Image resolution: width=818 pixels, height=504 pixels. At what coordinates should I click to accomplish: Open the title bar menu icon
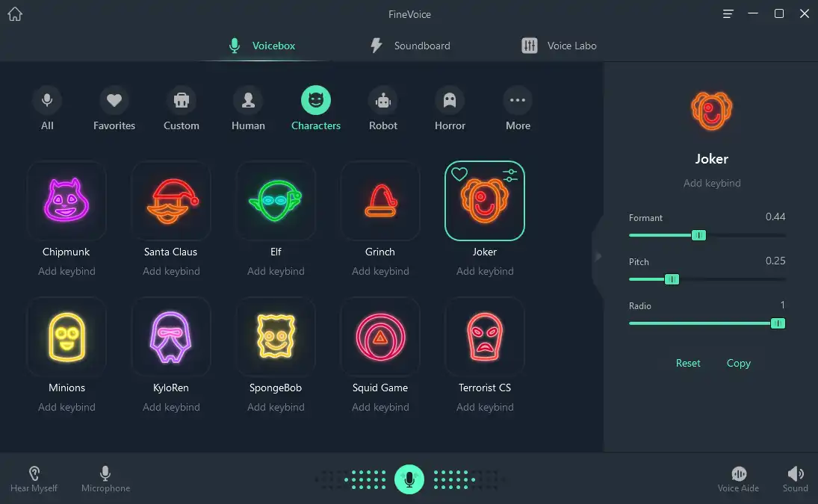728,14
